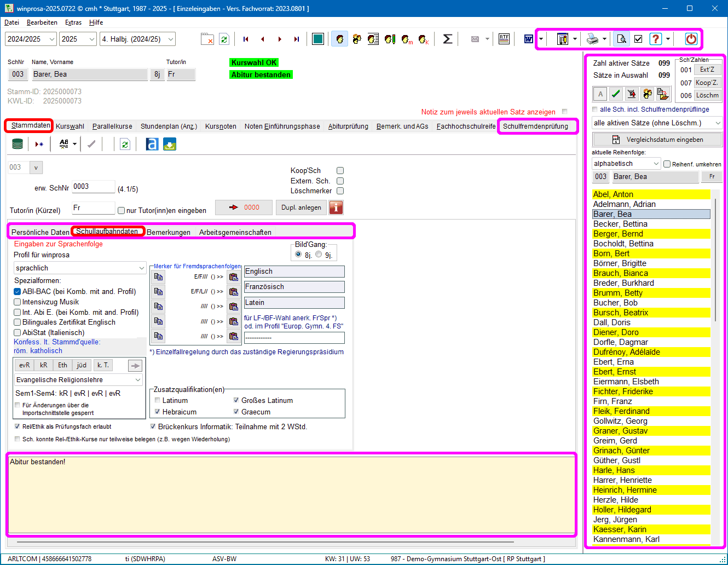The image size is (728, 565).
Task: Click the RTF export icon in toolbar
Action: coord(504,39)
